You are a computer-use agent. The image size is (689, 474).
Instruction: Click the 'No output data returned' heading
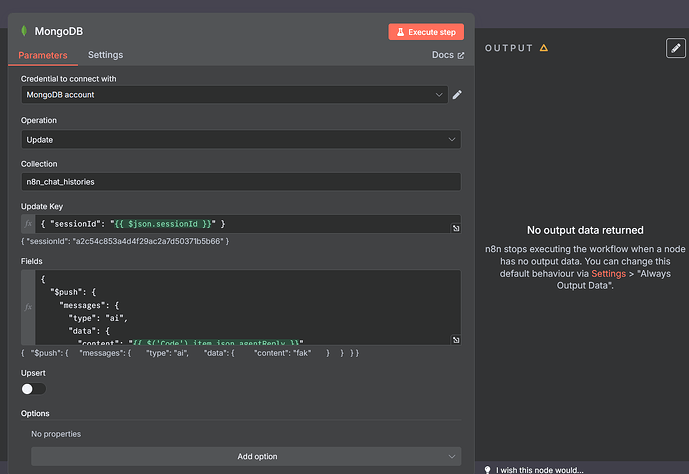585,230
